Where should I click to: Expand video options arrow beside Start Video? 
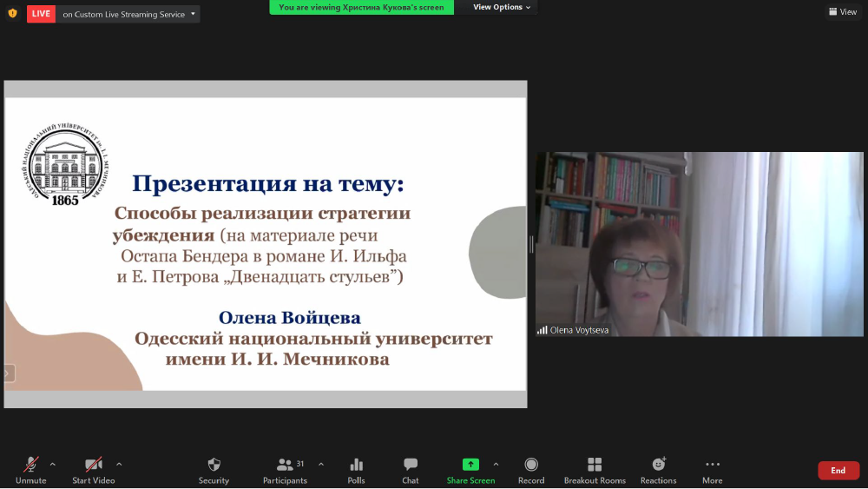(x=119, y=464)
